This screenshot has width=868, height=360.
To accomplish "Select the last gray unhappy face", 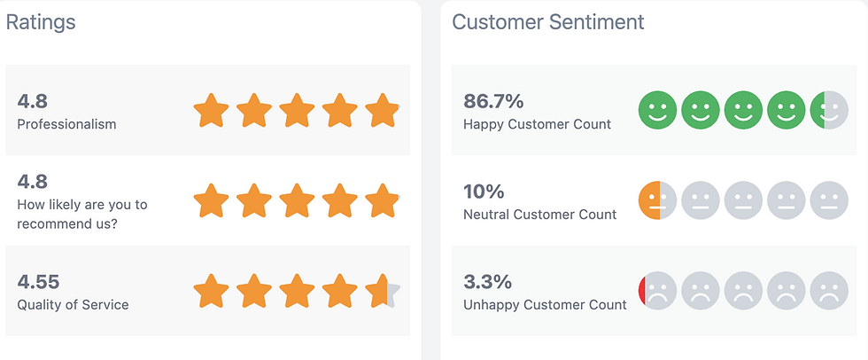I will pos(829,291).
